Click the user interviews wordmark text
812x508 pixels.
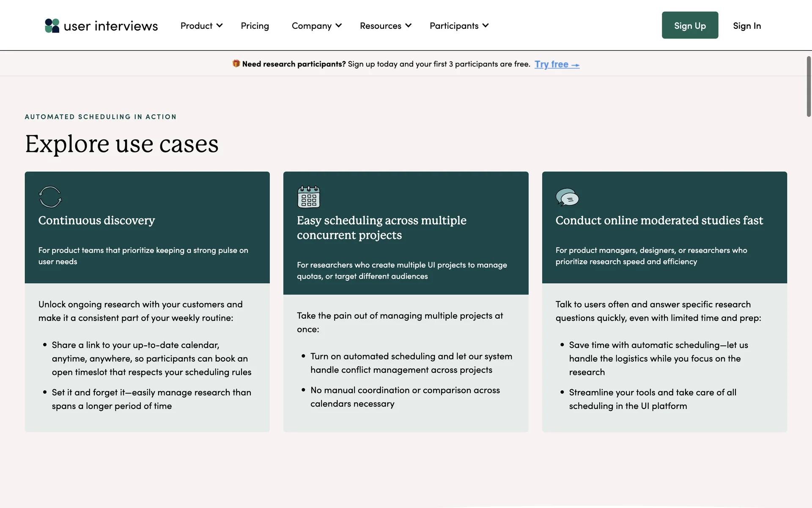[x=111, y=26]
